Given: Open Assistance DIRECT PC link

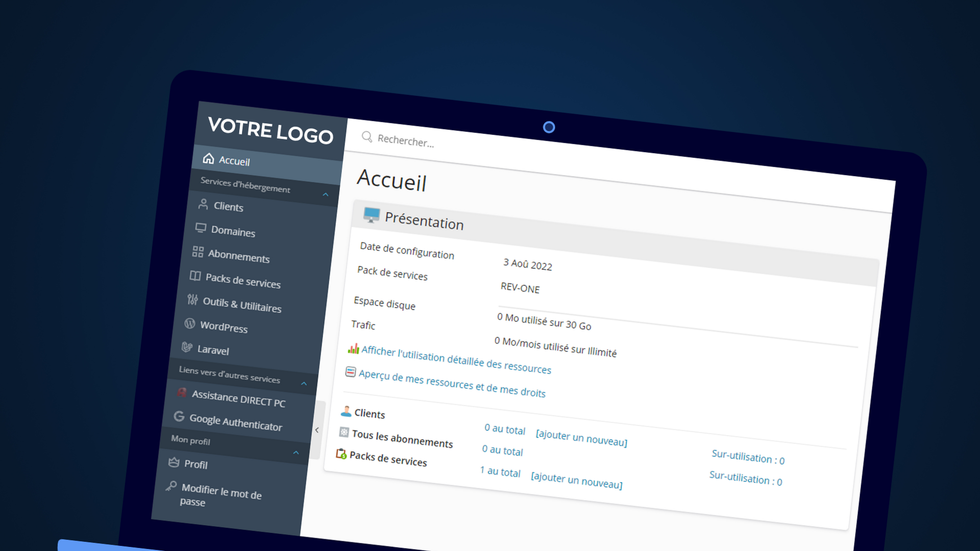Looking at the screenshot, I should pyautogui.click(x=238, y=398).
